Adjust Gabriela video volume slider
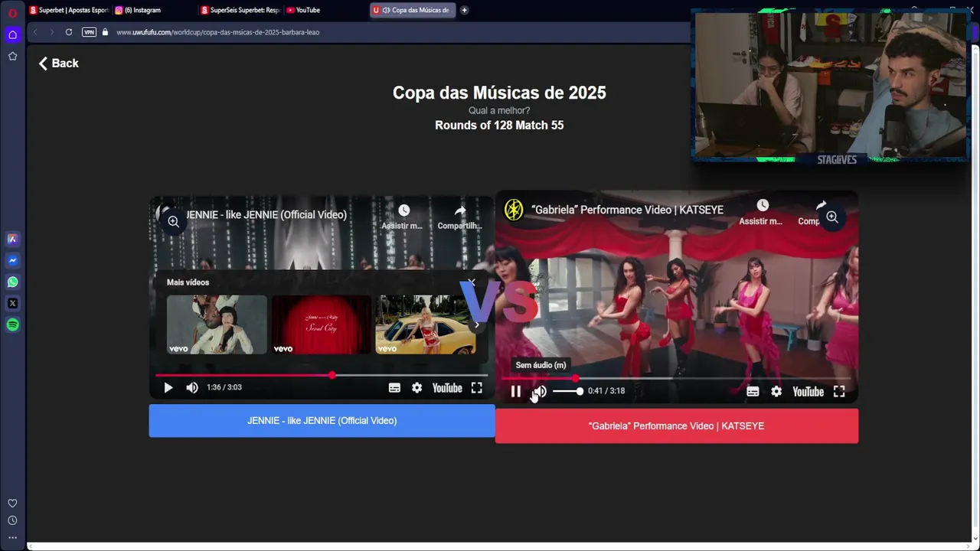This screenshot has width=980, height=551. pyautogui.click(x=568, y=392)
